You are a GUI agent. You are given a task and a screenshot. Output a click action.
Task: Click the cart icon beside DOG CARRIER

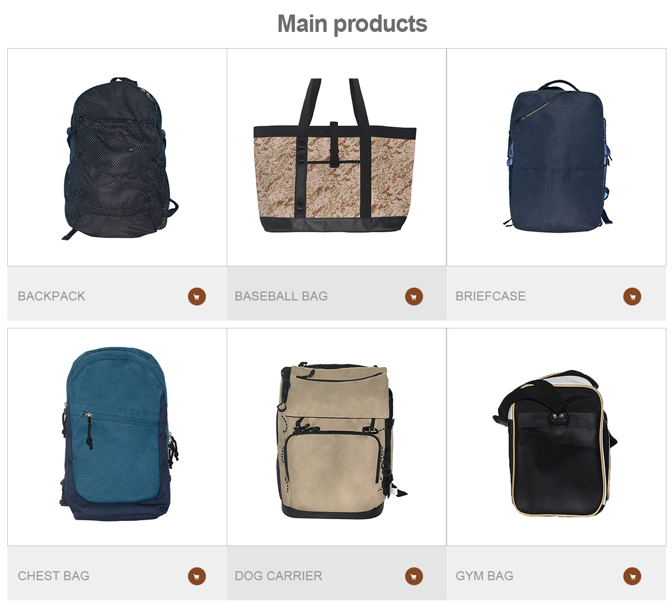(x=414, y=576)
